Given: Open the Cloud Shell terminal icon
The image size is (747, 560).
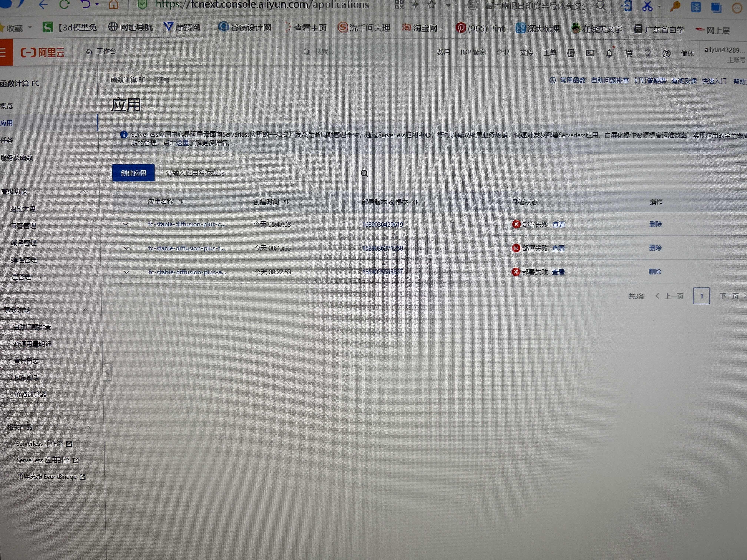Looking at the screenshot, I should (590, 53).
